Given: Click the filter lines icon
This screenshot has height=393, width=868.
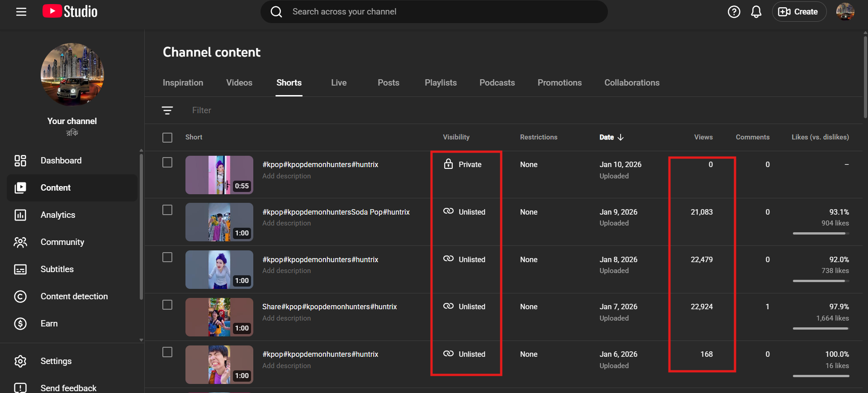Looking at the screenshot, I should coord(167,110).
